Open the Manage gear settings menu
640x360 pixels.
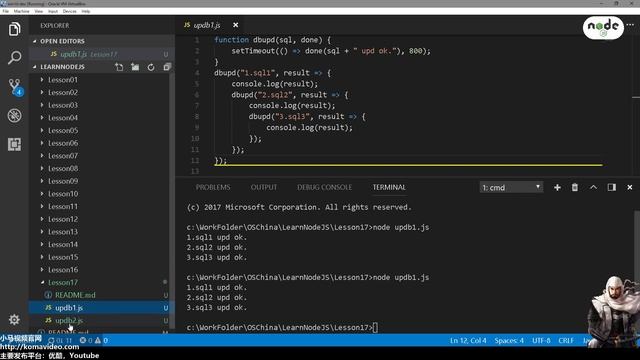pos(14,319)
